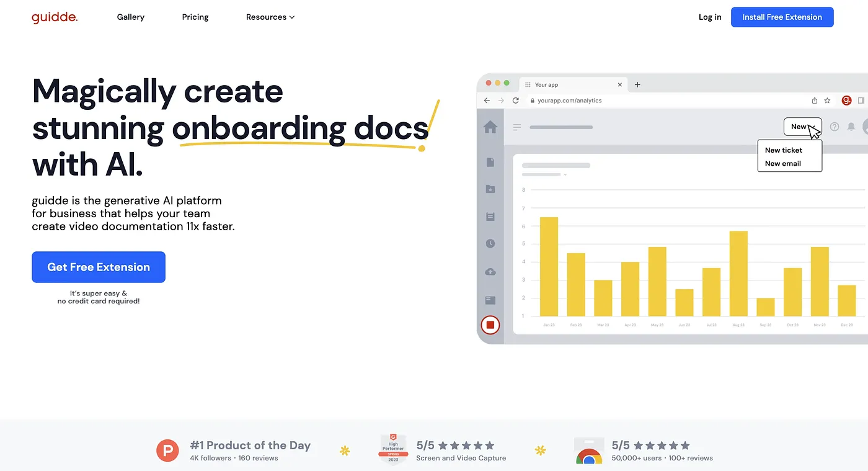Image resolution: width=868 pixels, height=471 pixels.
Task: Open the hamburger menu in the app header
Action: tap(517, 127)
